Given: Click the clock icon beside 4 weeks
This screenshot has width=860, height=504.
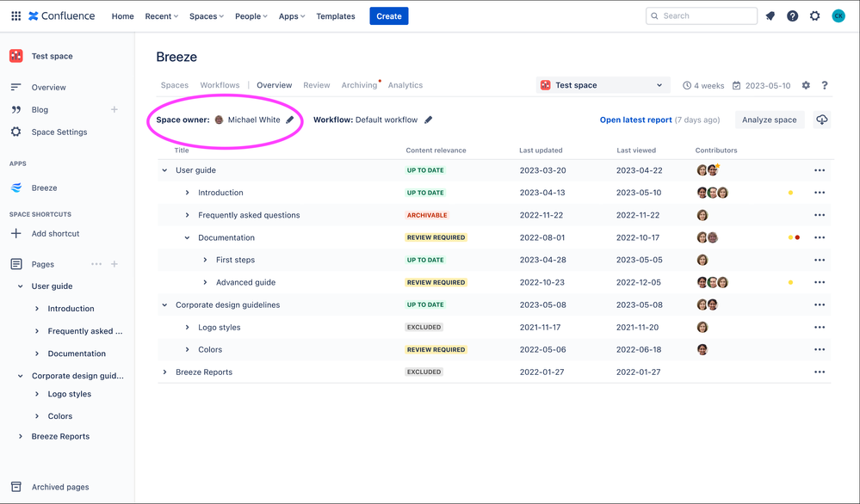Looking at the screenshot, I should tap(687, 85).
